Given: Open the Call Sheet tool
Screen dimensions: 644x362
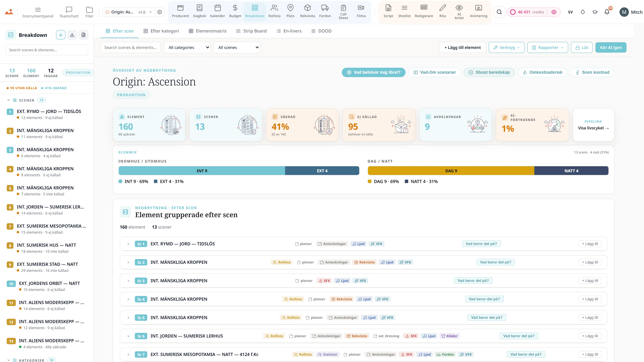Looking at the screenshot, I should tap(343, 12).
